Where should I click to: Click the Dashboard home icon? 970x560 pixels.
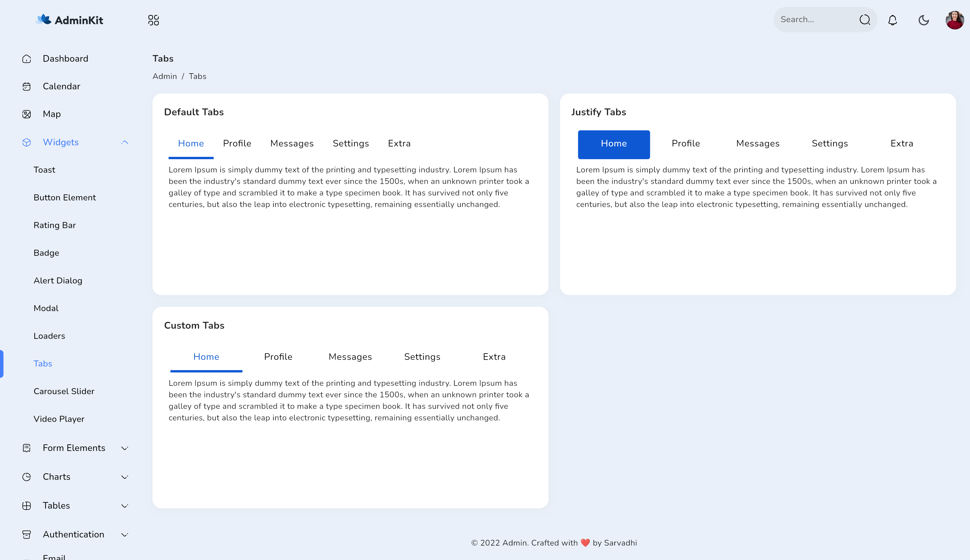coord(26,59)
